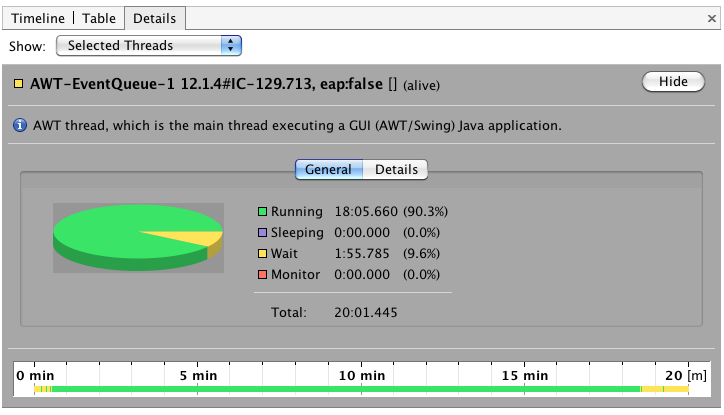This screenshot has height=415, width=724.
Task: Click the blue info icon beside AWT thread description
Action: pos(20,125)
